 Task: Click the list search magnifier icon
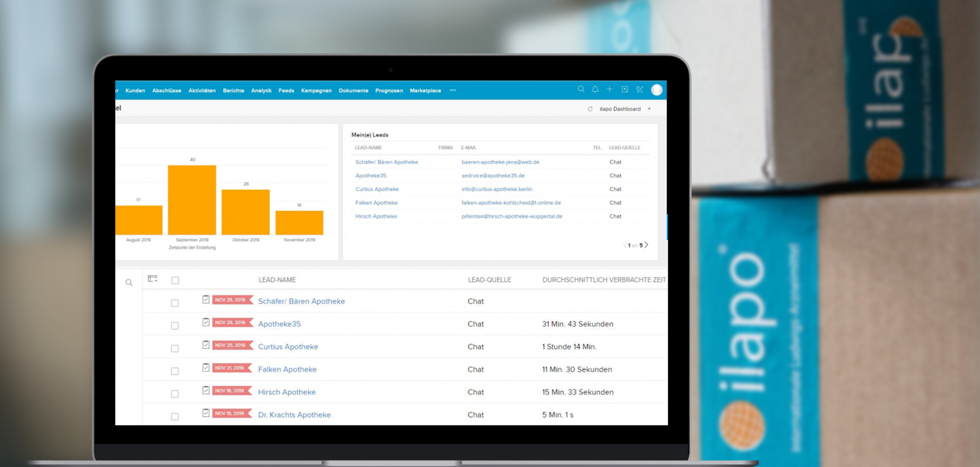[129, 283]
